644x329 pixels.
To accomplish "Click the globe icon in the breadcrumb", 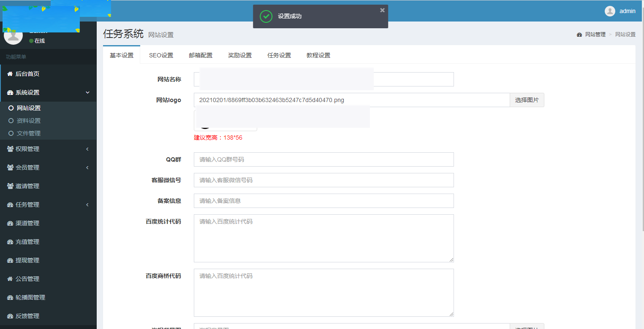I will tap(579, 34).
